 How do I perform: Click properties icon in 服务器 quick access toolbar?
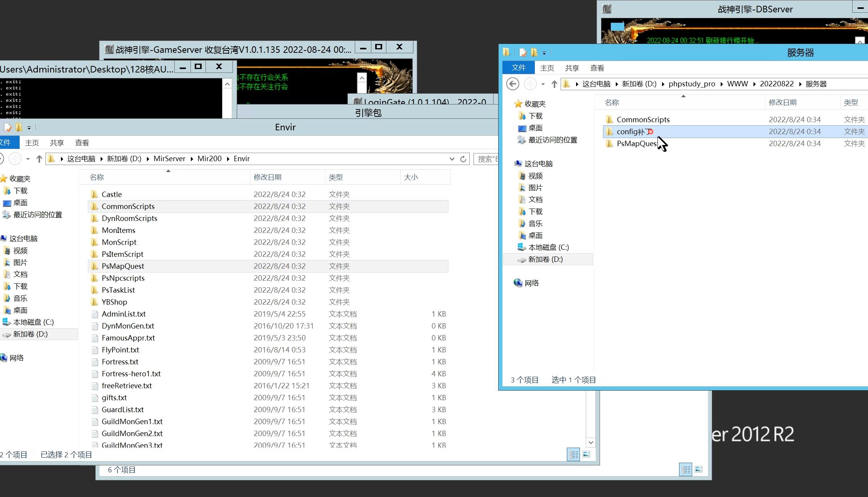[523, 52]
